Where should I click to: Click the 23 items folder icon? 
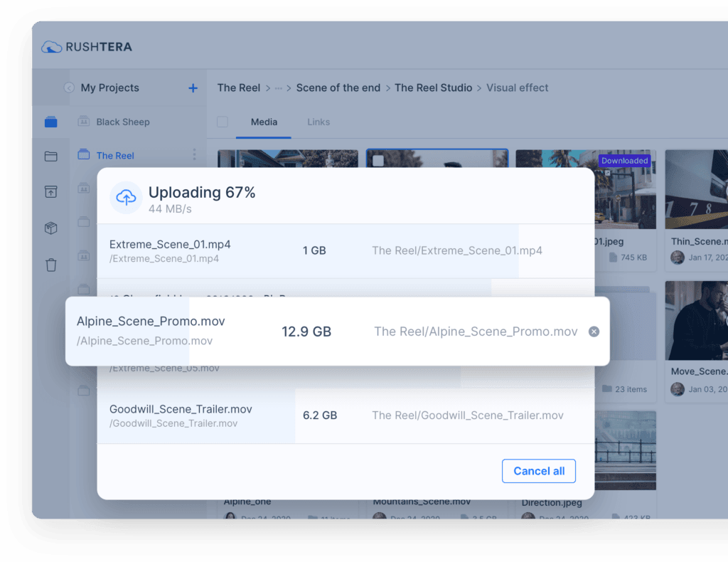607,388
